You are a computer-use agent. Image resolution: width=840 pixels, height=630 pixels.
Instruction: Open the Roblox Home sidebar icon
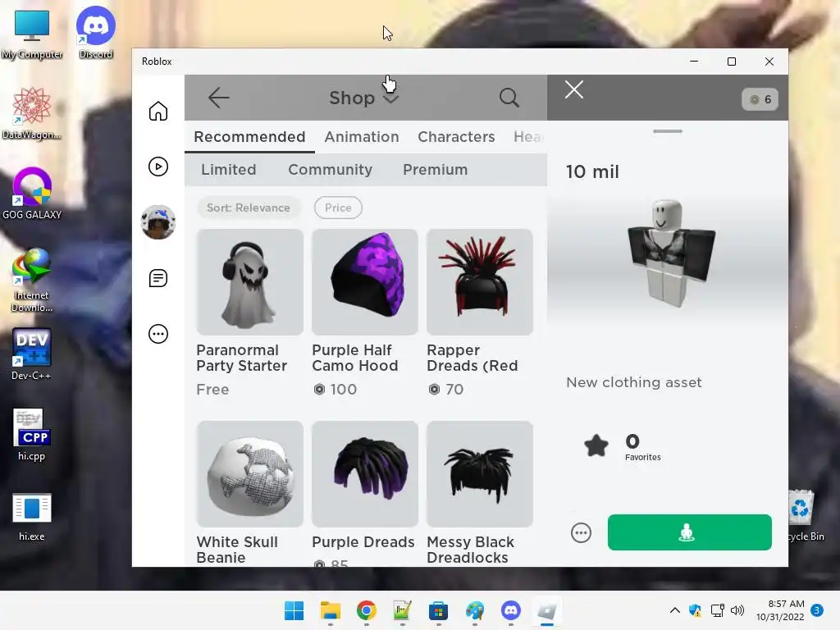click(x=158, y=111)
